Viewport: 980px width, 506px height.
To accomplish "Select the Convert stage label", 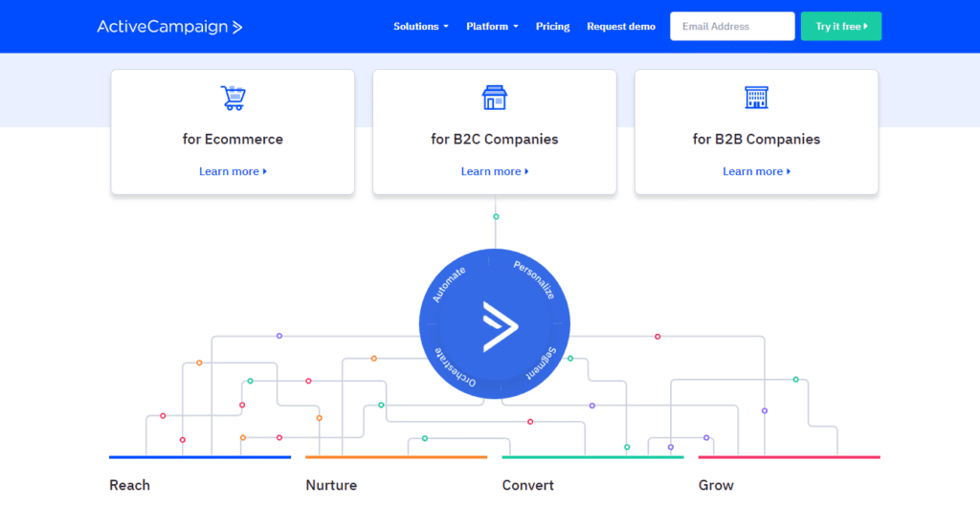I will coord(528,485).
